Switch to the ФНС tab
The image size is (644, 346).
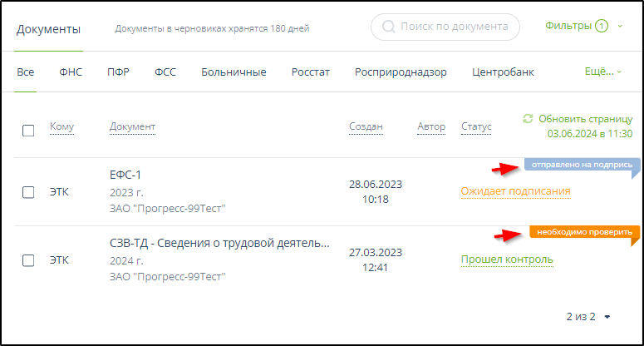click(71, 72)
